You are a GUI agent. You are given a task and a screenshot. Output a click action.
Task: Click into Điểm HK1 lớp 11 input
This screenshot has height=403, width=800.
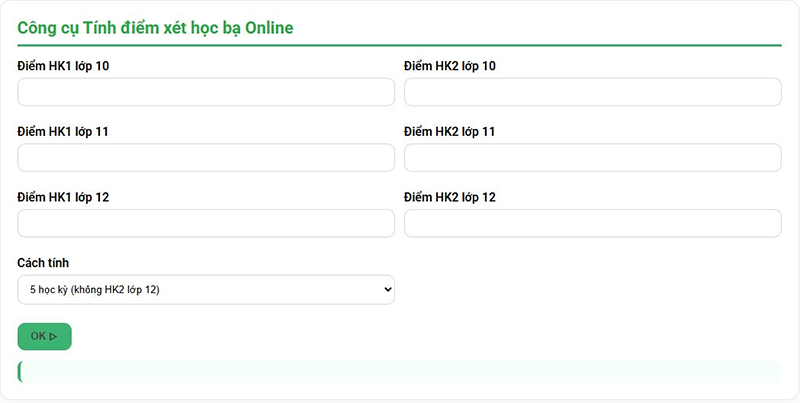point(206,158)
